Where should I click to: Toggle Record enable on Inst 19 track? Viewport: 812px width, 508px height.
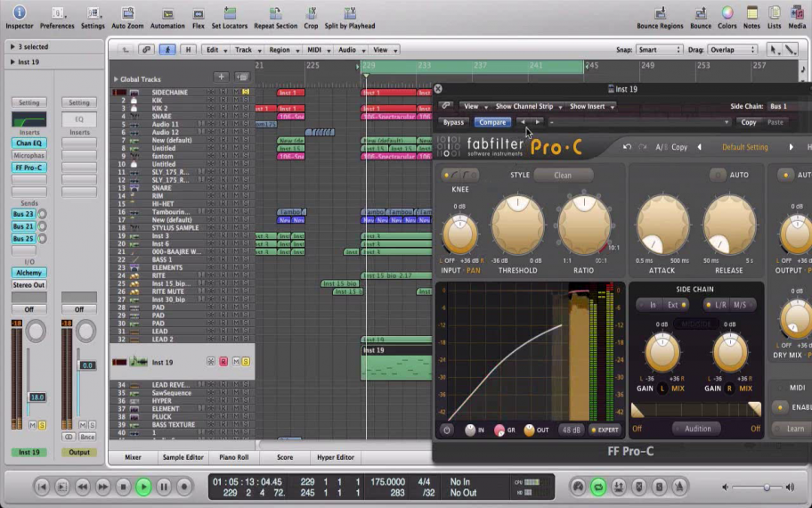223,361
